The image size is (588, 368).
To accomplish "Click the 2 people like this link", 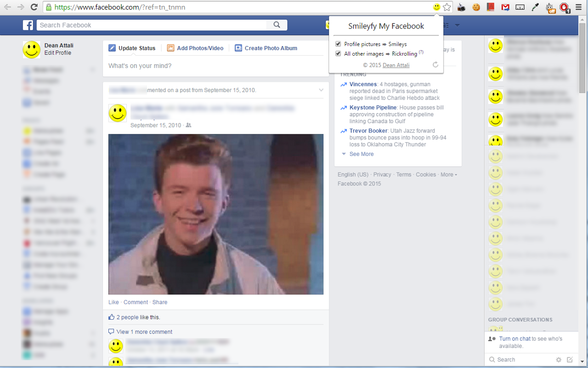I will [x=138, y=317].
